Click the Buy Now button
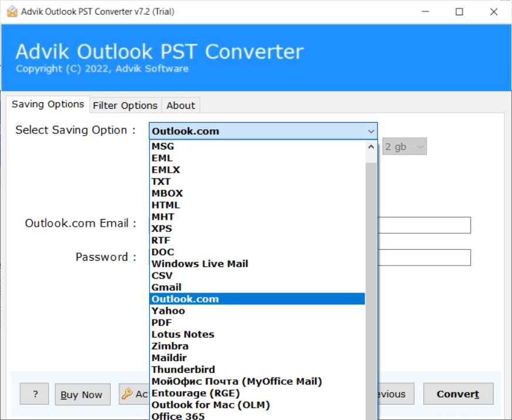The width and height of the screenshot is (512, 420). click(x=82, y=395)
